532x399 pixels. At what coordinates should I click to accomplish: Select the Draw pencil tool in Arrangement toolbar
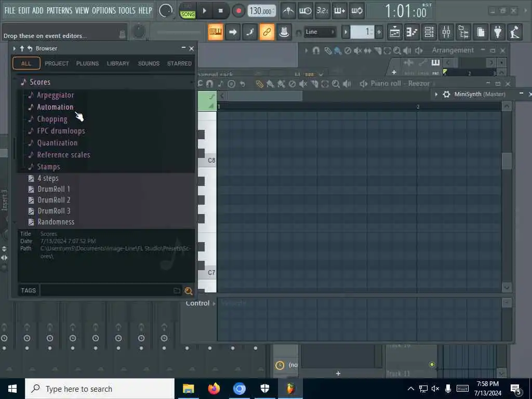coord(328,51)
